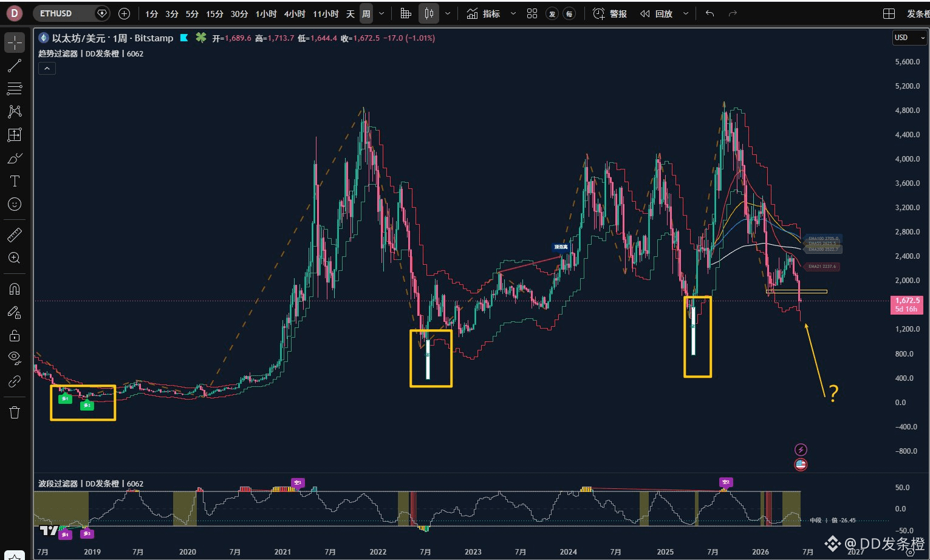Screen dimensions: 930x560
Task: Open the forecasting and measurement tools
Action: pyautogui.click(x=15, y=135)
